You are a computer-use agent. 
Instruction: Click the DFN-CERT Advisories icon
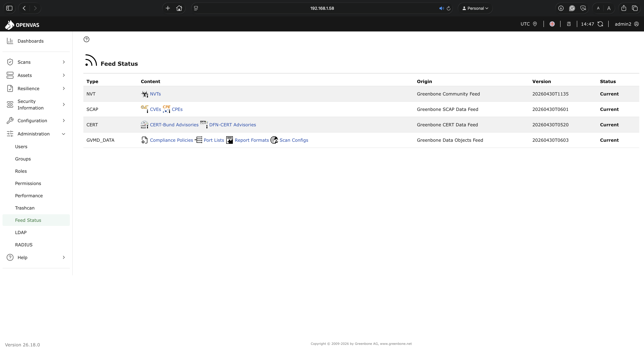(204, 125)
